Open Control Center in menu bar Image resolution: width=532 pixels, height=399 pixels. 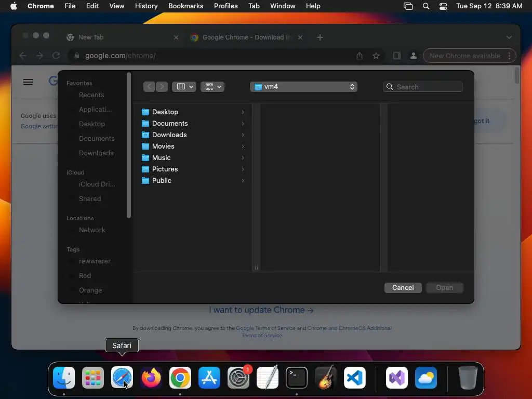tap(443, 6)
